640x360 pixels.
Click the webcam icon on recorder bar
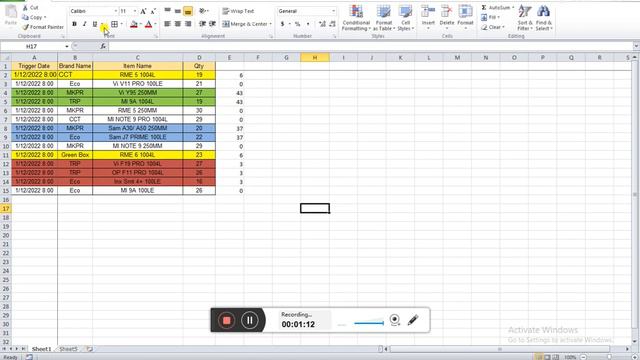[x=395, y=320]
